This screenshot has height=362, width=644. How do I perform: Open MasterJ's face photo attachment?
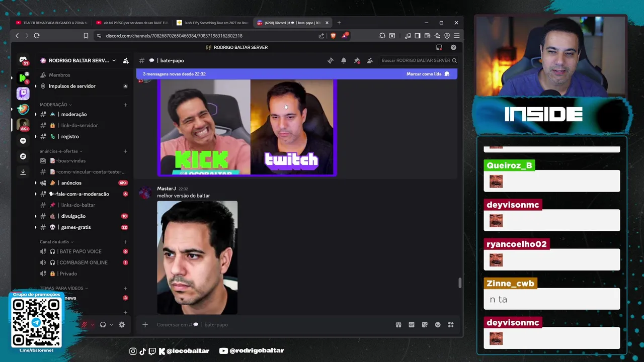click(x=197, y=257)
